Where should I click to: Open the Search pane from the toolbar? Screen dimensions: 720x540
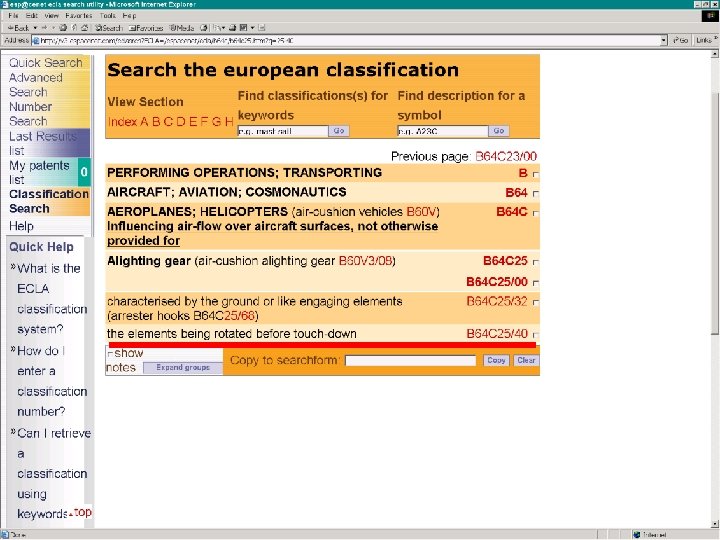[108, 28]
